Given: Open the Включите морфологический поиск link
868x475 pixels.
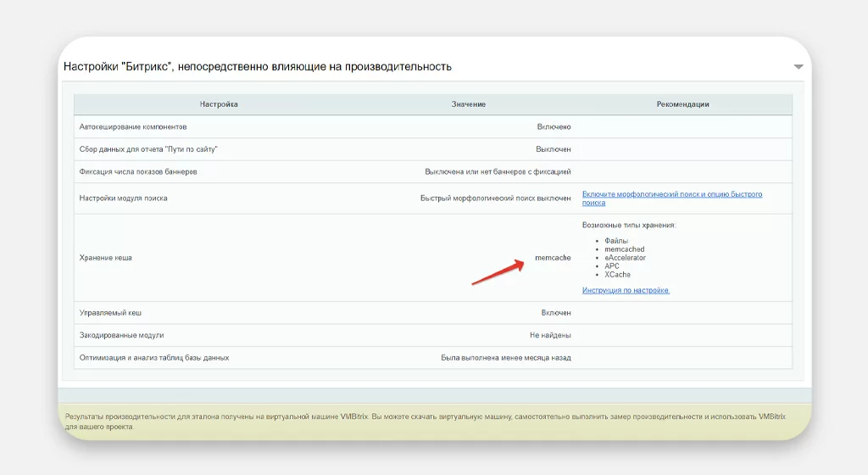Looking at the screenshot, I should 671,198.
